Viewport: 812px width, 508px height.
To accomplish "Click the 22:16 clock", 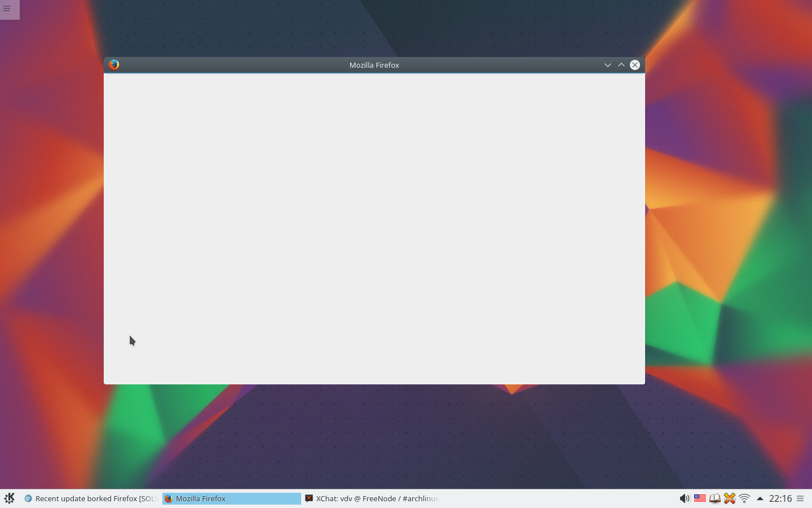I will point(780,498).
